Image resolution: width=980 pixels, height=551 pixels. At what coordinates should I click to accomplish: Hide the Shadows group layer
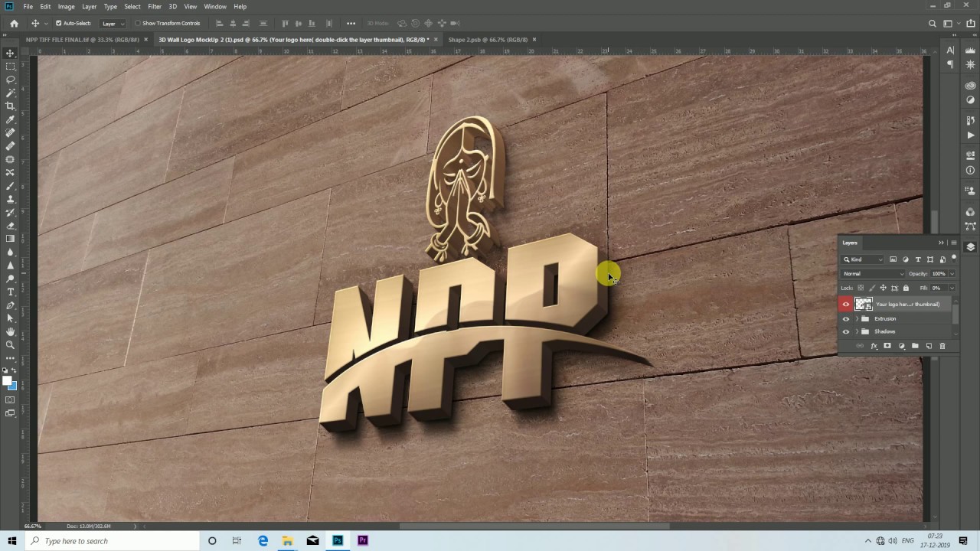click(x=846, y=331)
